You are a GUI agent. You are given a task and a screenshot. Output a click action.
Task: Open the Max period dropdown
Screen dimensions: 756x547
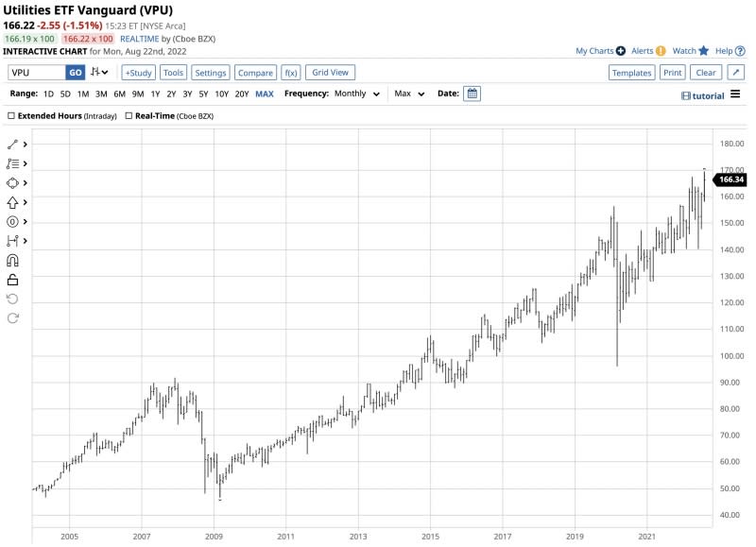pos(408,94)
